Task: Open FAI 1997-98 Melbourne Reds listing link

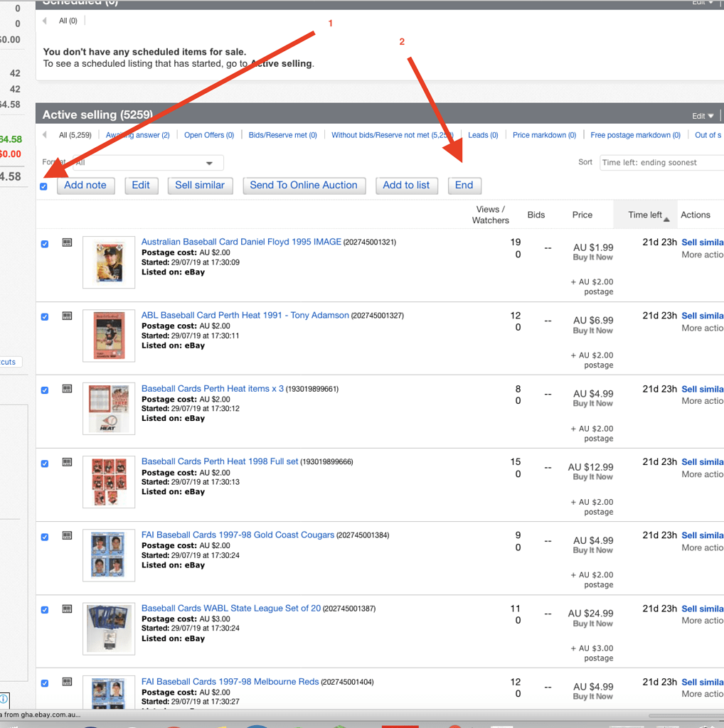Action: (230, 682)
